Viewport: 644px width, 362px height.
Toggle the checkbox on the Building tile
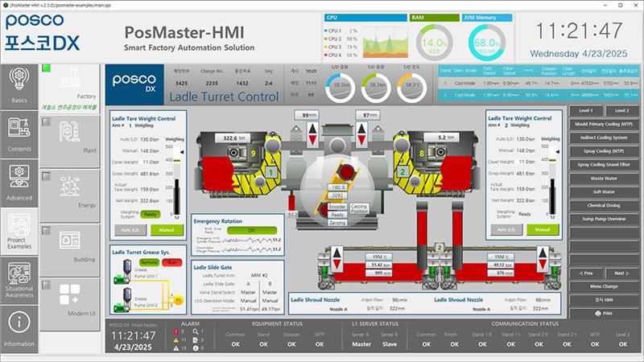point(47,231)
